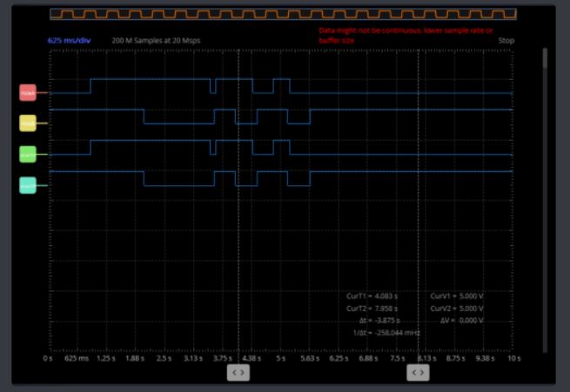Click the left time cursor handle
Image resolution: width=570 pixels, height=392 pixels.
click(x=238, y=372)
